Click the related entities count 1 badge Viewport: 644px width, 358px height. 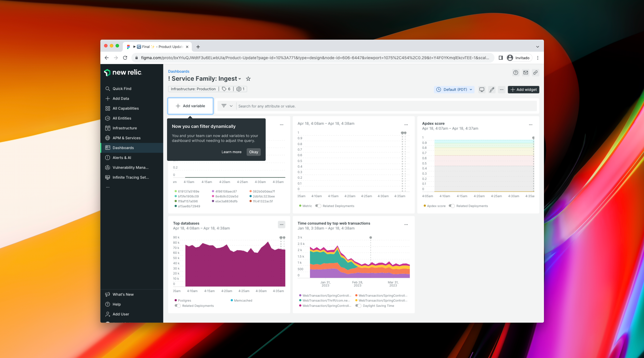(240, 89)
